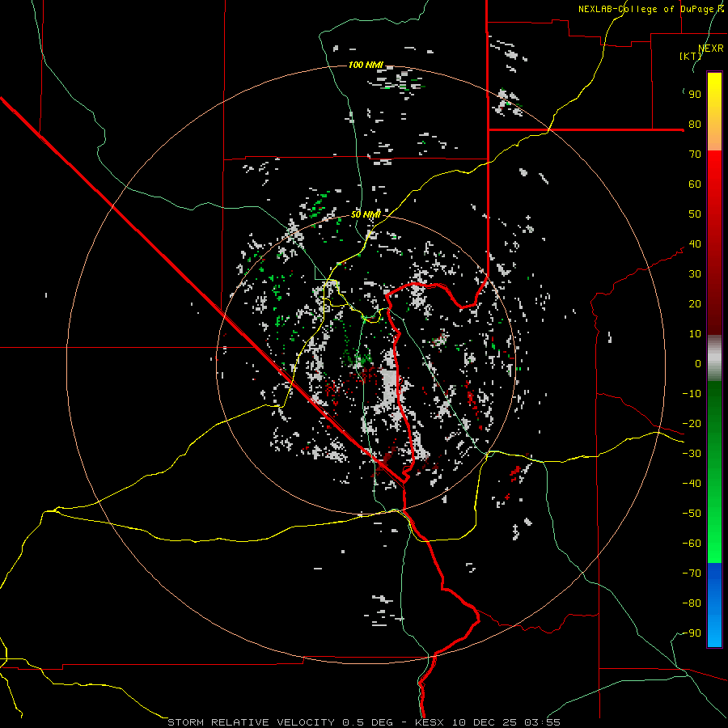728x728 pixels.
Task: Click the KESX station identifier in the caption
Action: click(431, 722)
